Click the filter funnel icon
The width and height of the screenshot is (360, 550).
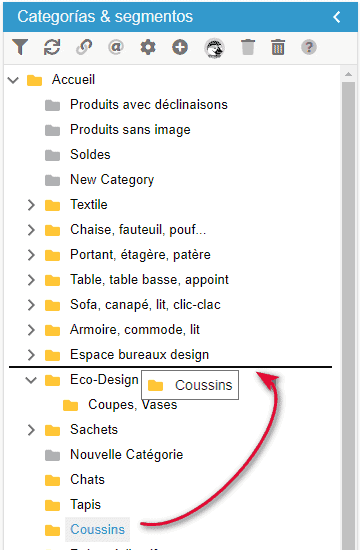(20, 47)
